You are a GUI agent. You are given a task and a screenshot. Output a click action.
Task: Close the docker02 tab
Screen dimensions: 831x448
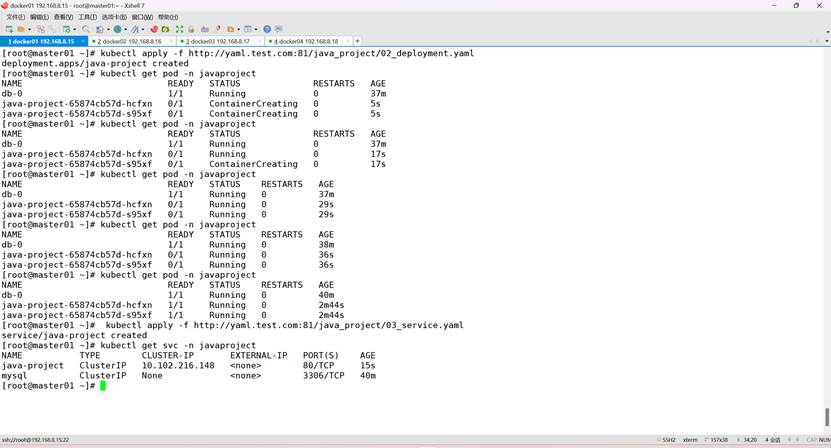click(171, 41)
